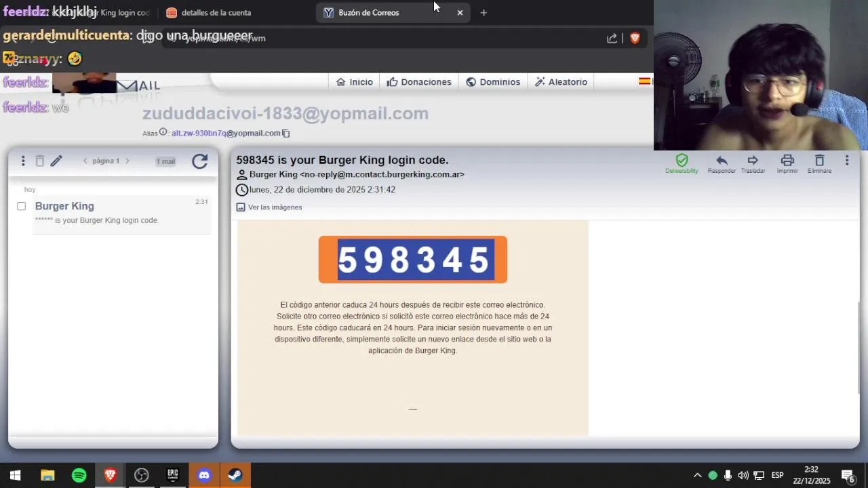This screenshot has height=488, width=868.
Task: Click Aleatorio in the navigation
Action: 561,81
